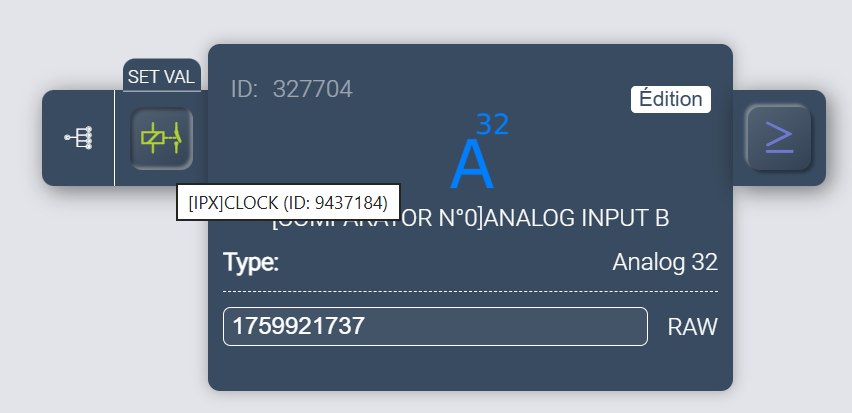Viewport: 852px width, 413px height.
Task: Click the large blue A analog icon
Action: click(x=472, y=165)
